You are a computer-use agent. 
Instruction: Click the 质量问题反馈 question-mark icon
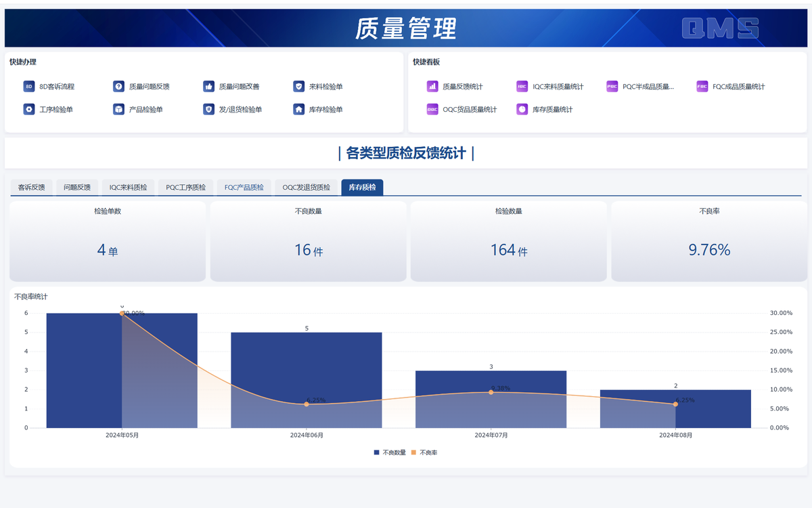click(118, 87)
